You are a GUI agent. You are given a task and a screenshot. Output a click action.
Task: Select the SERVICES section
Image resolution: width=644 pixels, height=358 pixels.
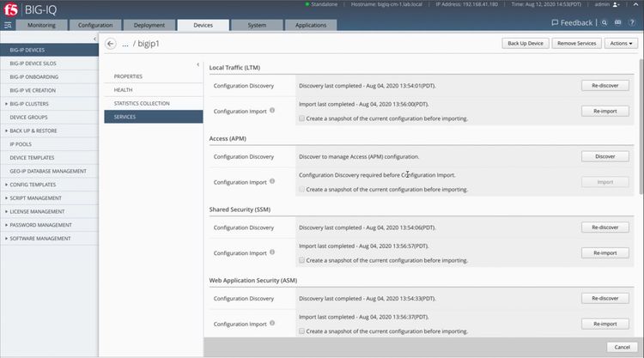pos(153,117)
